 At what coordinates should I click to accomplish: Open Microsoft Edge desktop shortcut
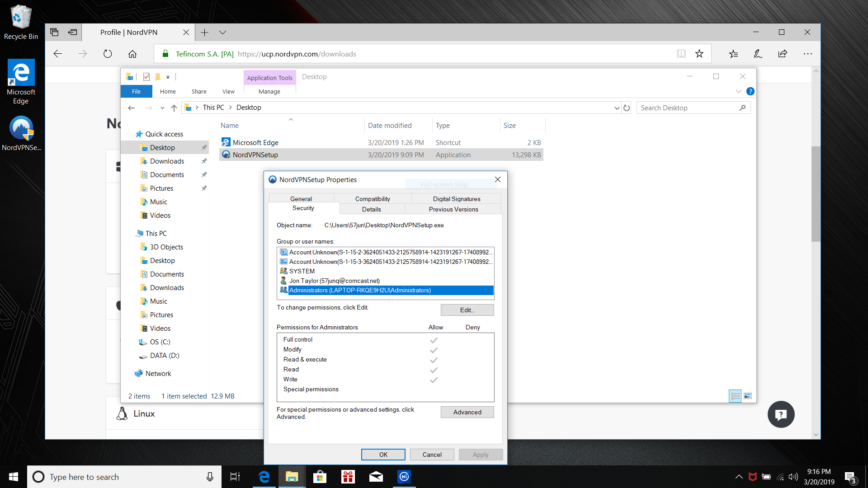pos(21,82)
